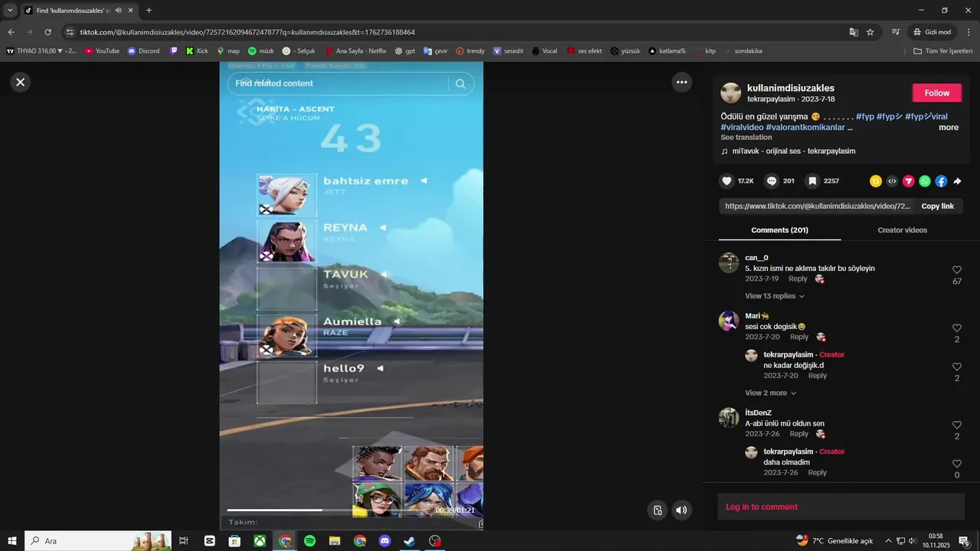
Task: Open the tab search dropdown arrow
Action: (10, 11)
